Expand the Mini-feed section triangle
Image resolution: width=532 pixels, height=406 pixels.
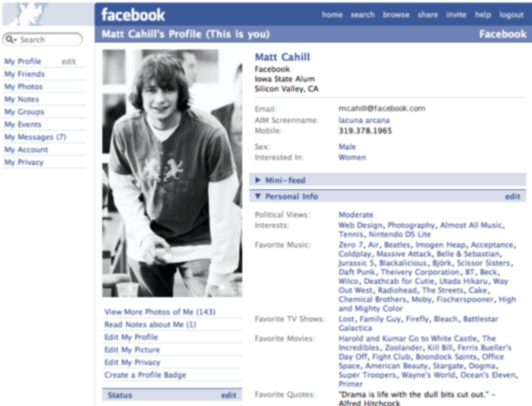(258, 180)
